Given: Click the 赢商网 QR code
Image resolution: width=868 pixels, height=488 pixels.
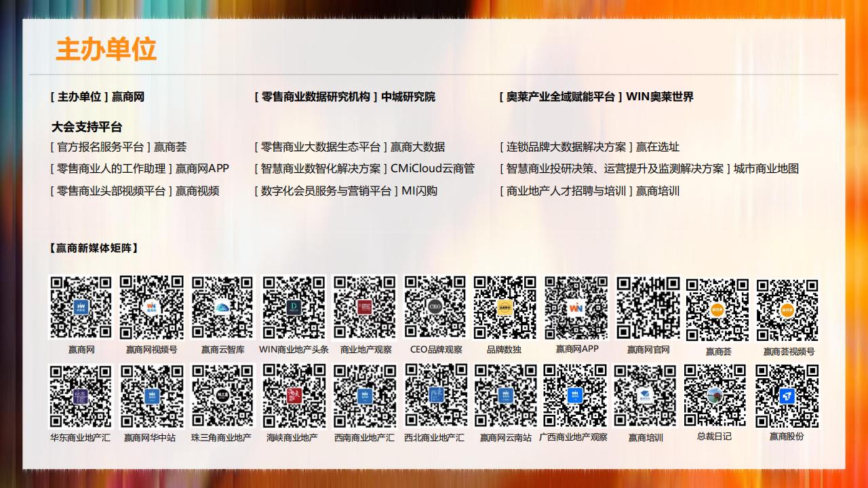Looking at the screenshot, I should point(81,307).
